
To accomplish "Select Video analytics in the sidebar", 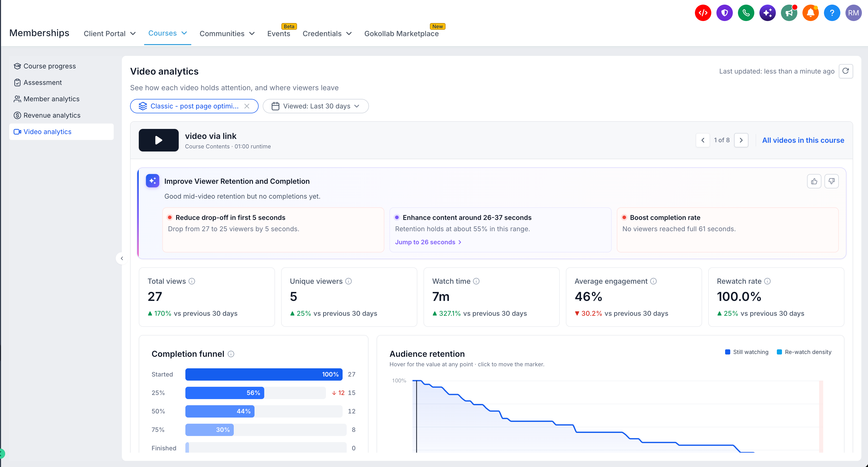I will [x=61, y=132].
